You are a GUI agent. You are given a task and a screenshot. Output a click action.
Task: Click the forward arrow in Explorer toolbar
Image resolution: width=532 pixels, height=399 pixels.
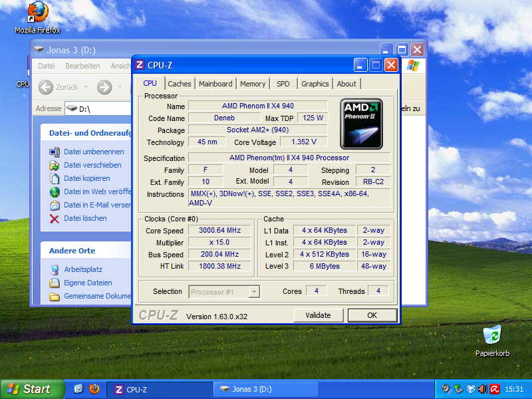point(104,87)
